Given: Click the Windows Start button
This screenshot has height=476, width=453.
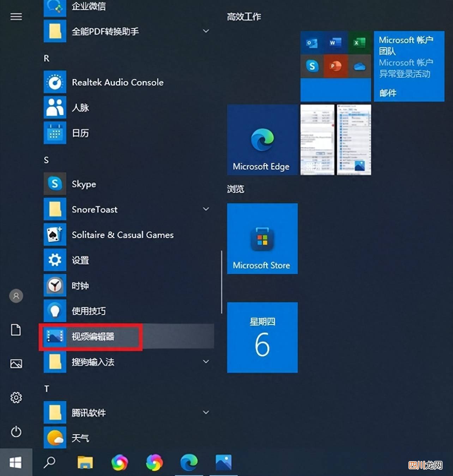Looking at the screenshot, I should point(16,462).
